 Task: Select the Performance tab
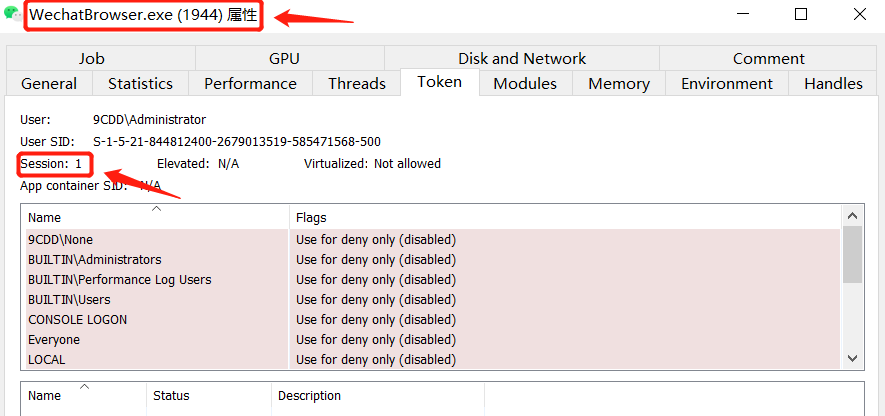click(x=250, y=84)
